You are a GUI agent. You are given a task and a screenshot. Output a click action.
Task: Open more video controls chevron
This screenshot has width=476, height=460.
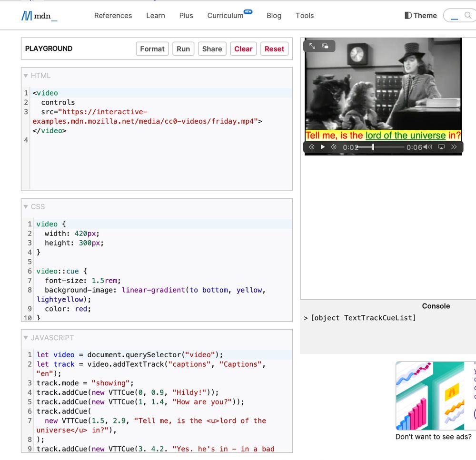(454, 147)
